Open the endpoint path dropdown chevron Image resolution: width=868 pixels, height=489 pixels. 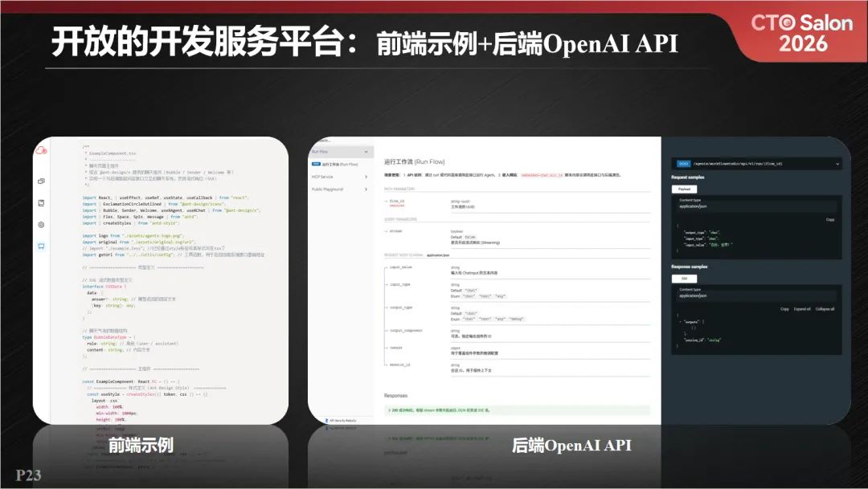(837, 164)
